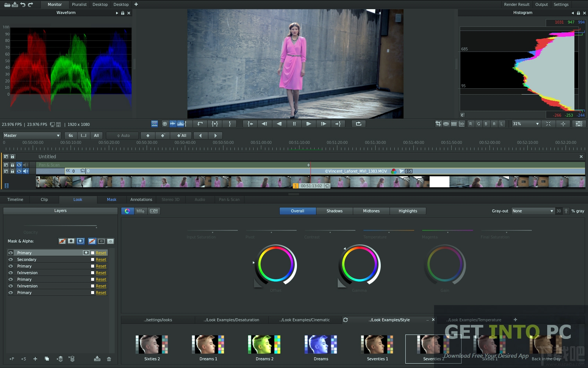Switch to the Mask tab
588x368 pixels.
(x=111, y=199)
